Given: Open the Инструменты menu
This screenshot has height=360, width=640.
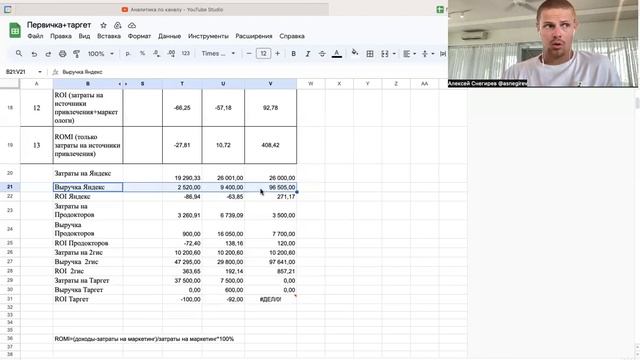Looking at the screenshot, I should click(208, 36).
